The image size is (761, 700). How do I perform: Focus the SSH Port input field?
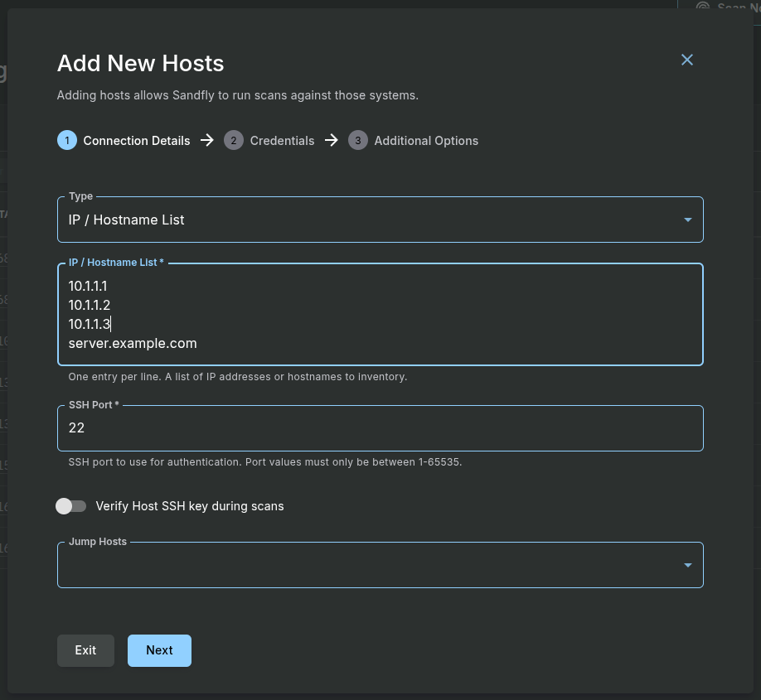tap(380, 428)
